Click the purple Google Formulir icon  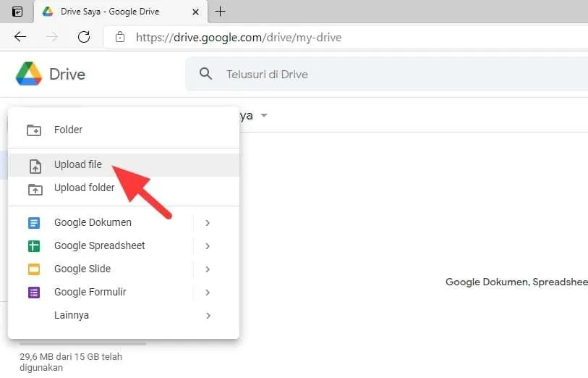coord(34,293)
